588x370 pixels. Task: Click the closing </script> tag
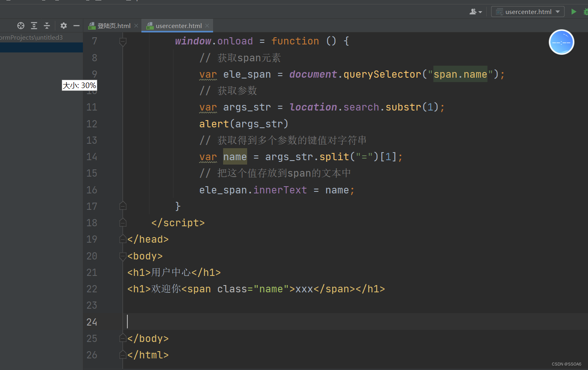coord(178,223)
